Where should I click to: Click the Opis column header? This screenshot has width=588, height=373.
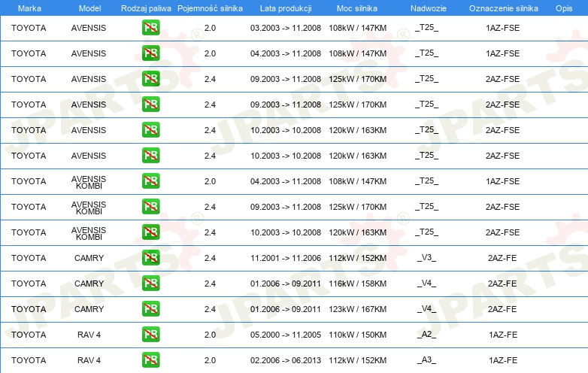tap(564, 8)
